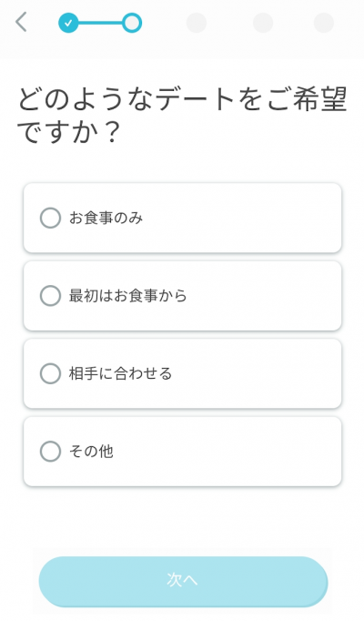Click the 次へ button

pyautogui.click(x=183, y=582)
